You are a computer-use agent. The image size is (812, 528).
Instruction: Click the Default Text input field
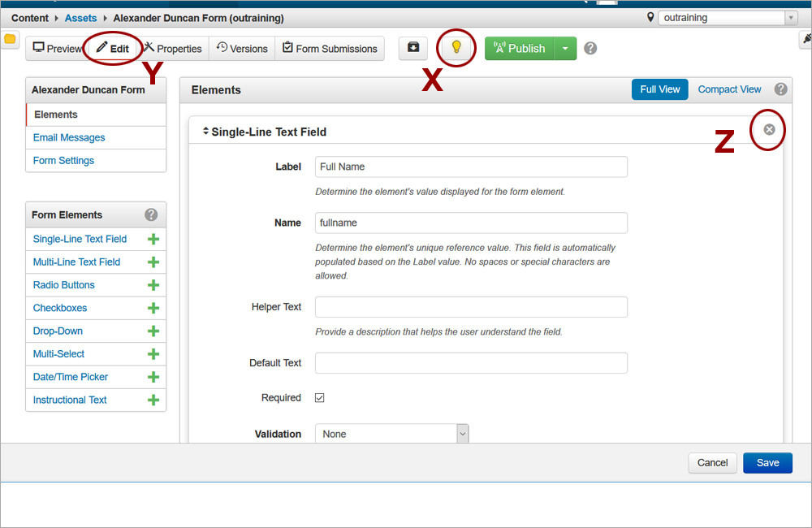point(471,363)
